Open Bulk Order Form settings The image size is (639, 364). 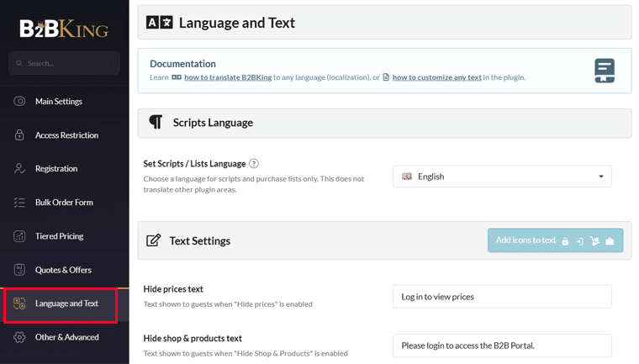click(x=65, y=203)
